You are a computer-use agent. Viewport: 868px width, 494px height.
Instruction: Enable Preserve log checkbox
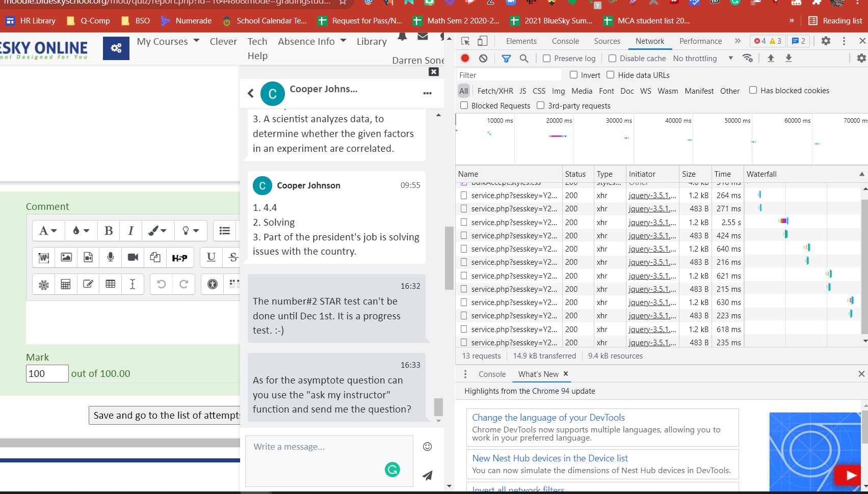click(546, 59)
